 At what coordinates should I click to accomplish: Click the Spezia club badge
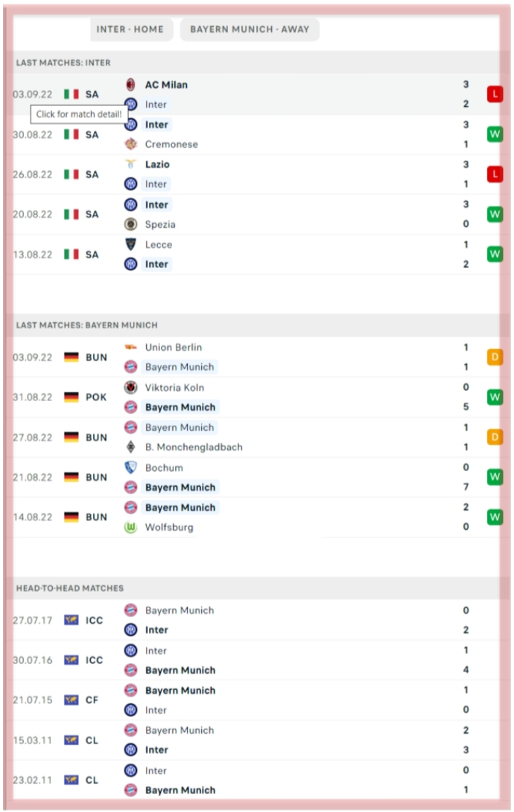point(130,224)
